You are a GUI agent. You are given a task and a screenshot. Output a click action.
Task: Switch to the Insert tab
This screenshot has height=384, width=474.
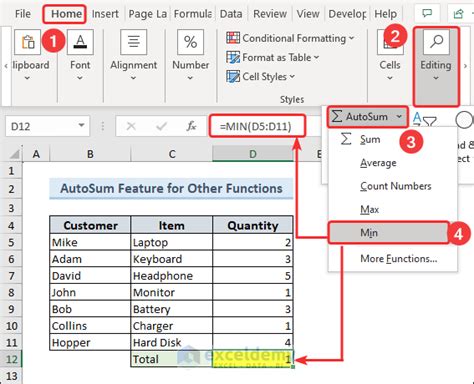click(x=105, y=14)
